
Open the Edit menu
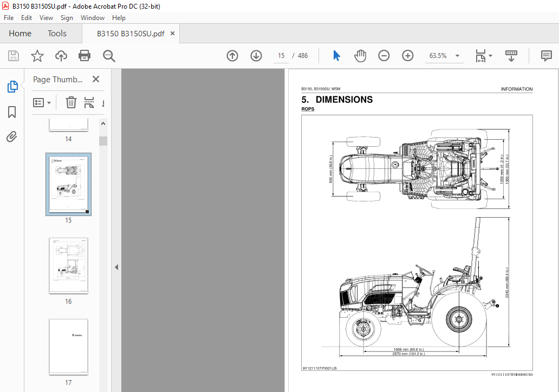(27, 18)
